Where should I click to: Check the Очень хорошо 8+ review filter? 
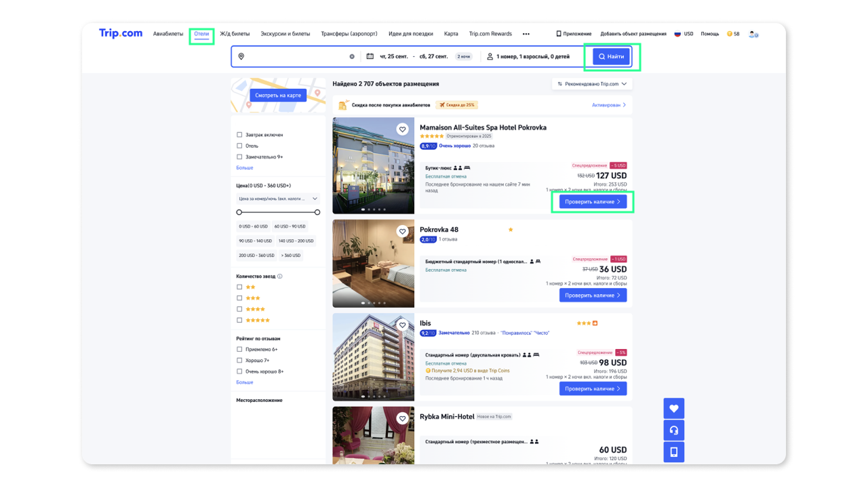[x=239, y=371]
